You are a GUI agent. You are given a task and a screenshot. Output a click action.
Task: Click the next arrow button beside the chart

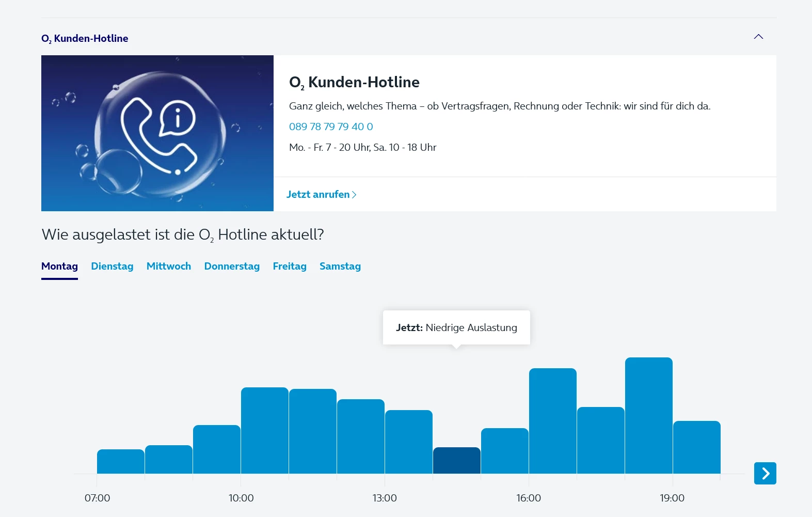pos(765,473)
